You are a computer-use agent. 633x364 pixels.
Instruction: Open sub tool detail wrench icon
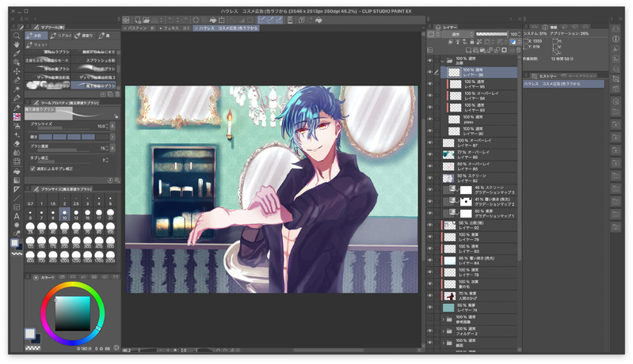click(117, 180)
